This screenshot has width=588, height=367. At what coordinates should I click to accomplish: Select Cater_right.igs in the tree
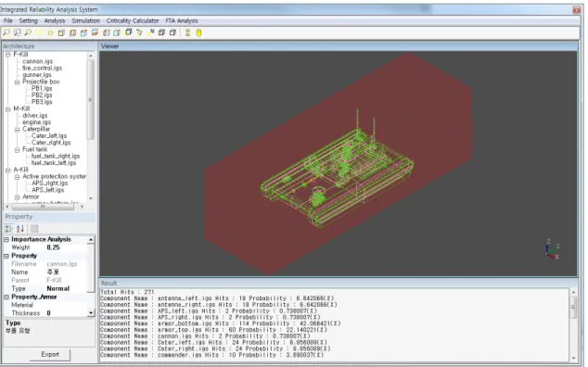click(51, 143)
